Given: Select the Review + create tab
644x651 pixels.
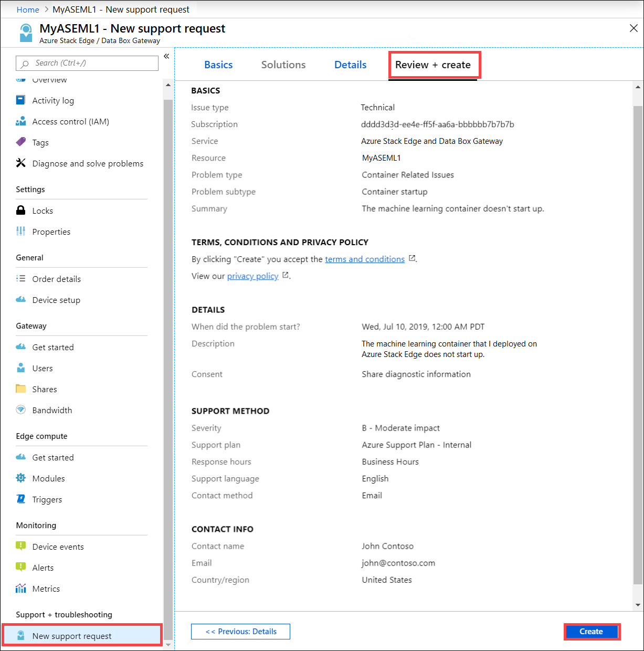Looking at the screenshot, I should 433,65.
